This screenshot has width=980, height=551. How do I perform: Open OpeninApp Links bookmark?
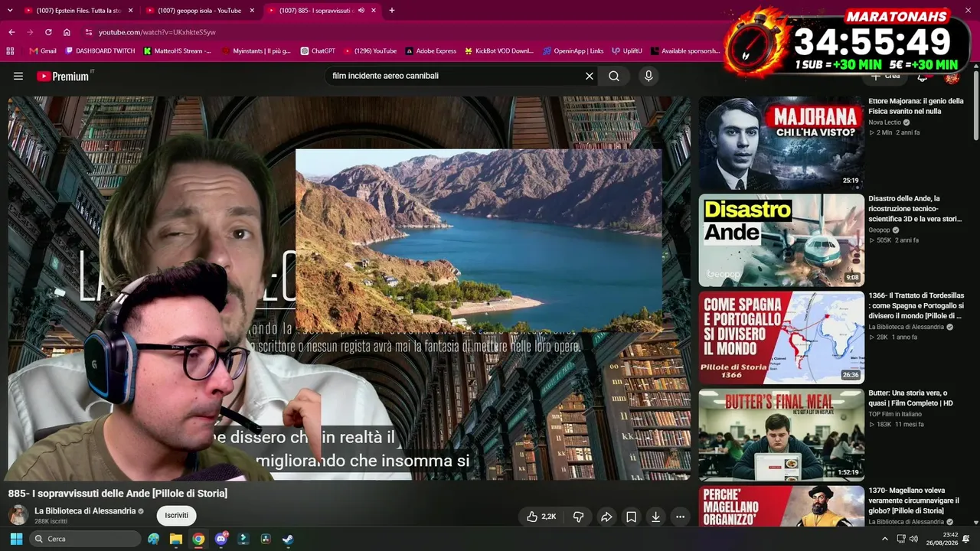click(573, 51)
